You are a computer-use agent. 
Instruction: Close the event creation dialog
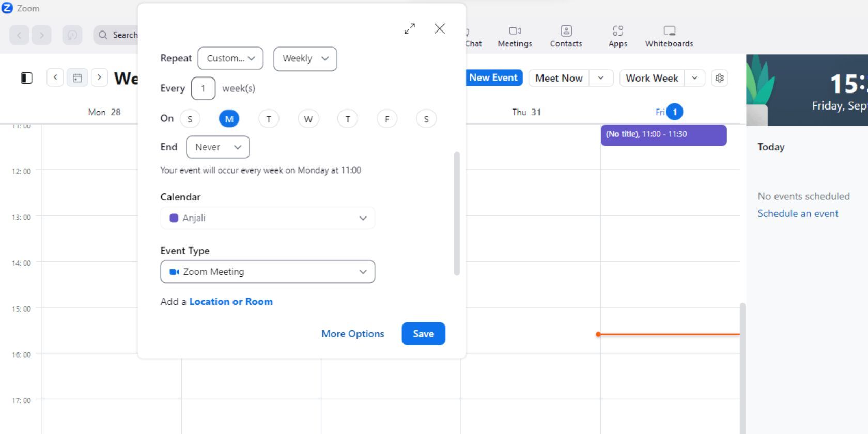440,29
